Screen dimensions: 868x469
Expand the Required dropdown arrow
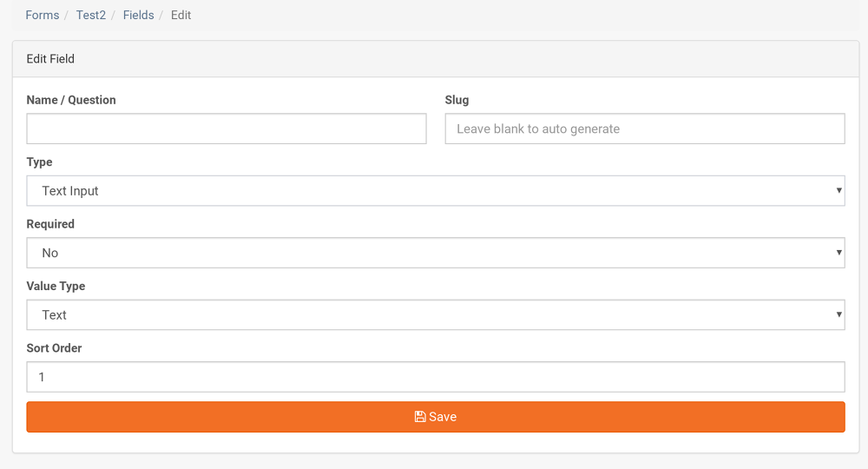838,253
